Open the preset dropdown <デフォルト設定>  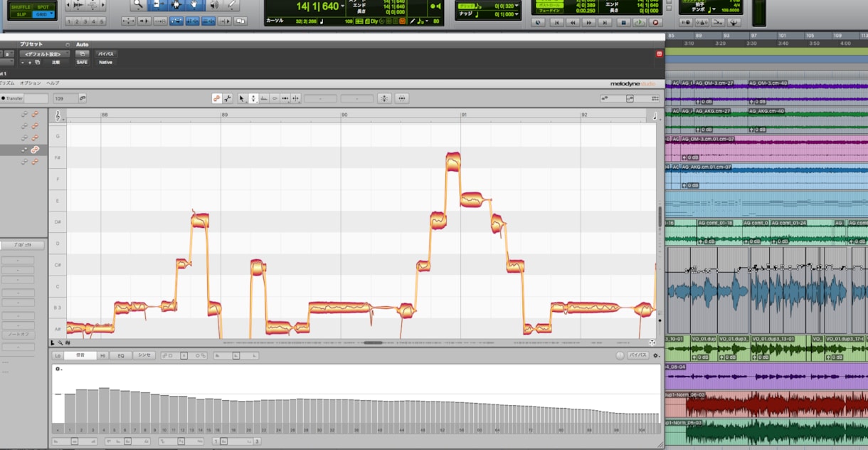tap(45, 53)
